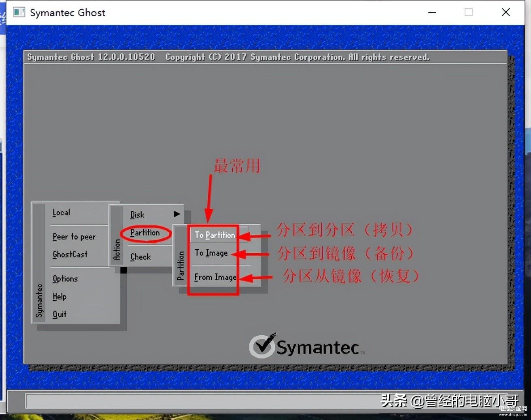Expand the Disk submenu arrow
Viewport: 531px width, 420px height.
point(177,214)
